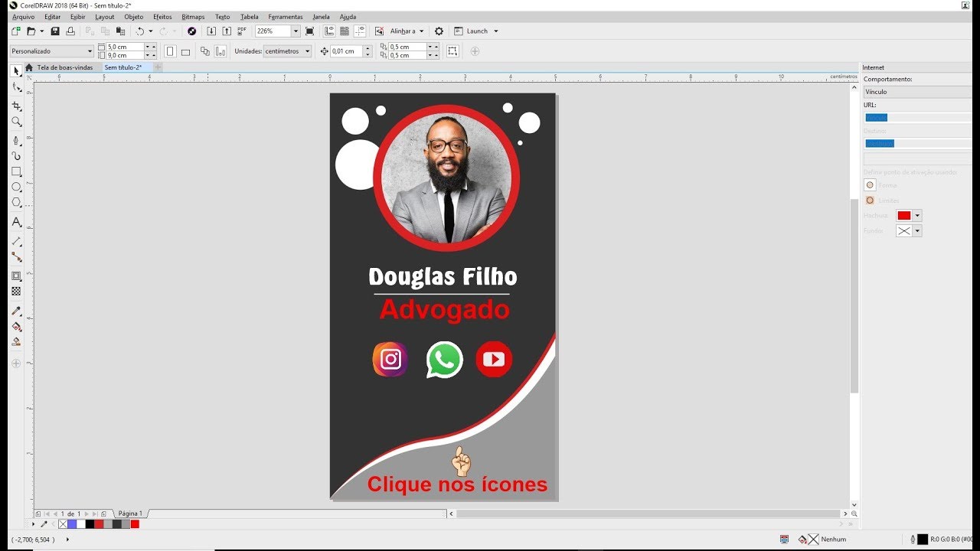Select the Zoom tool in toolbox
This screenshot has height=551, width=980.
coord(16,122)
